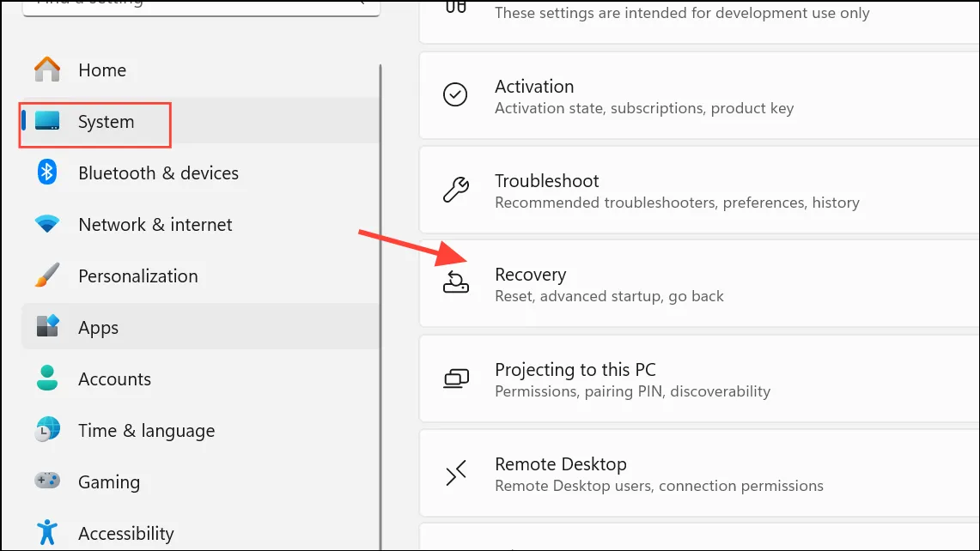The height and width of the screenshot is (551, 980).
Task: Click the Wi-Fi network icon
Action: tap(47, 224)
